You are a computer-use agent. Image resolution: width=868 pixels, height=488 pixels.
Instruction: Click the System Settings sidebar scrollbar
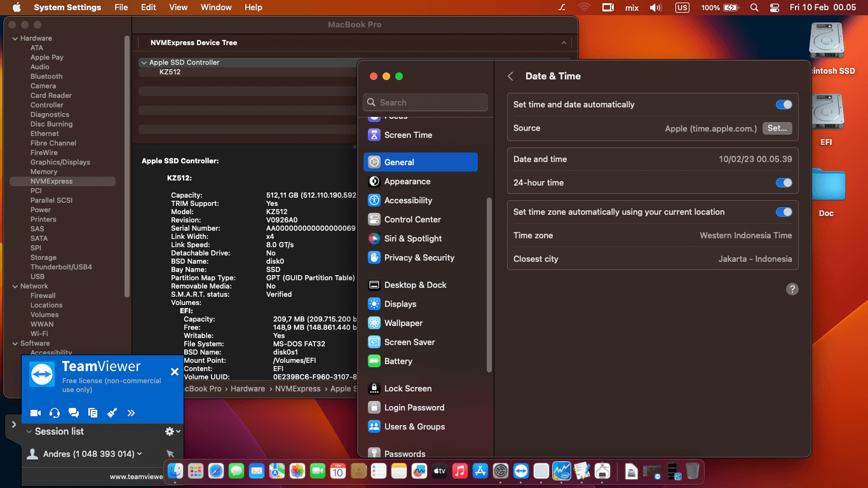click(489, 285)
